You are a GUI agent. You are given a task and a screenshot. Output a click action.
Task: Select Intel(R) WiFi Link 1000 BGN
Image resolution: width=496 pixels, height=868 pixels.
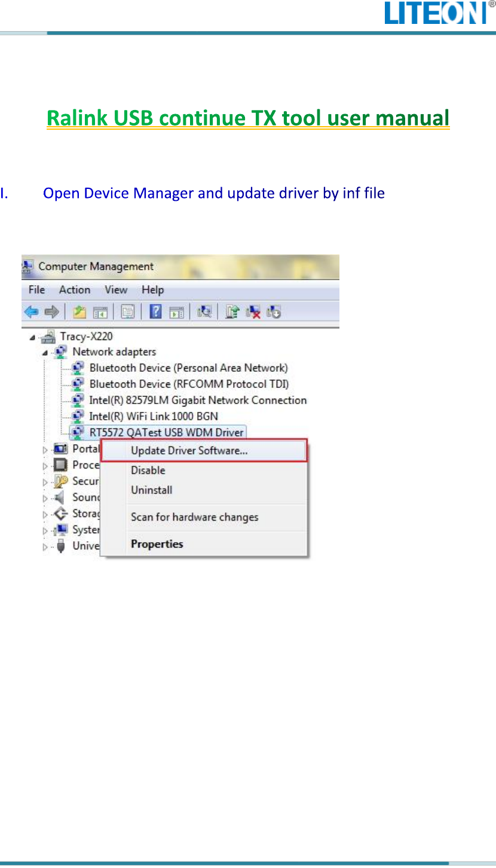154,416
